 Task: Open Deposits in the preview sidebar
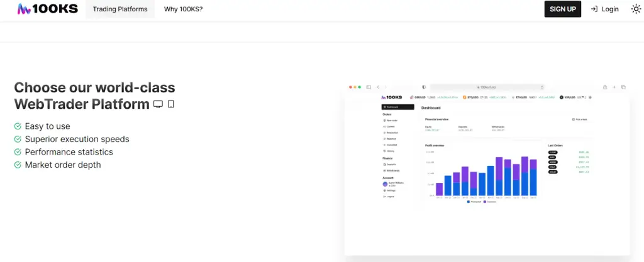389,165
